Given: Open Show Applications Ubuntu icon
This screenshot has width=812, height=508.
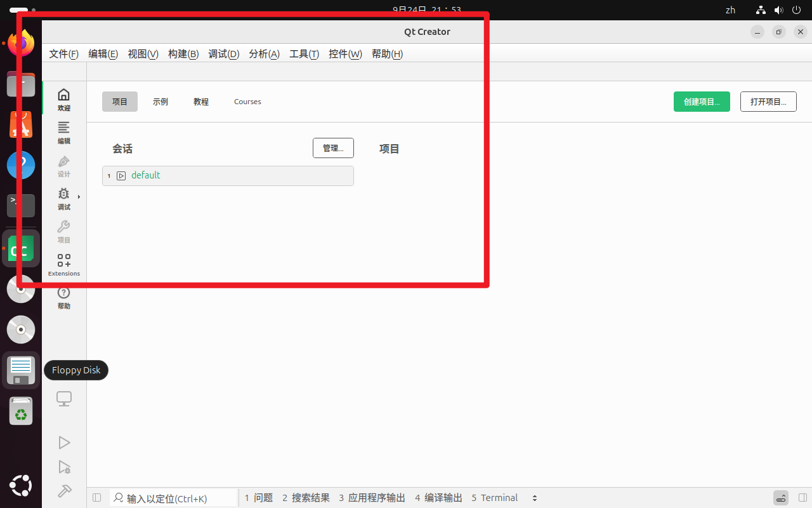Looking at the screenshot, I should pyautogui.click(x=21, y=486).
